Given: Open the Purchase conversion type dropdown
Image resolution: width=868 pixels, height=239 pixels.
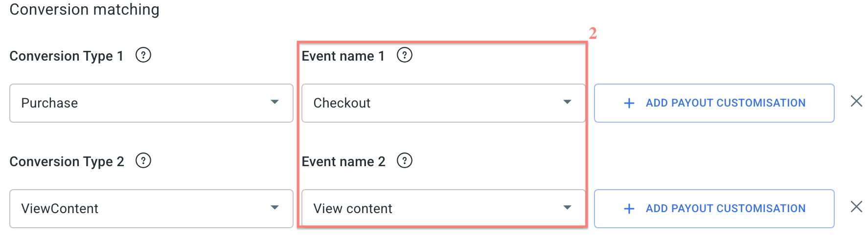Looking at the screenshot, I should coord(151,103).
